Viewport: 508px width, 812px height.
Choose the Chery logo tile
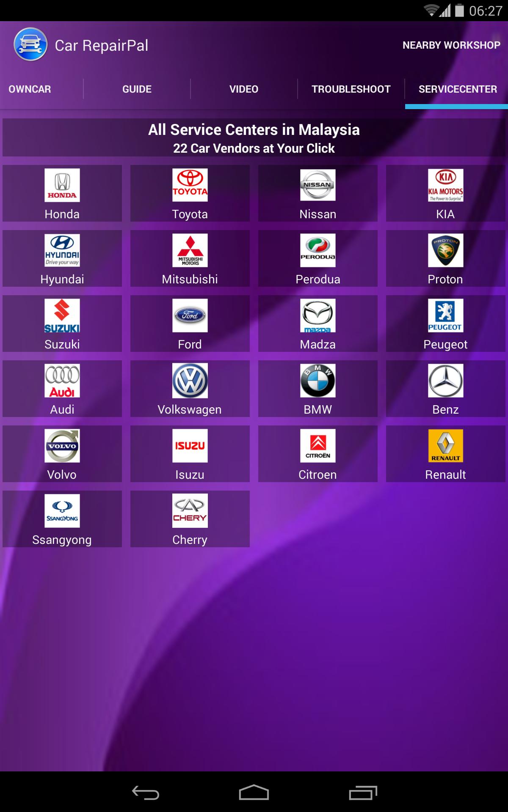190,511
